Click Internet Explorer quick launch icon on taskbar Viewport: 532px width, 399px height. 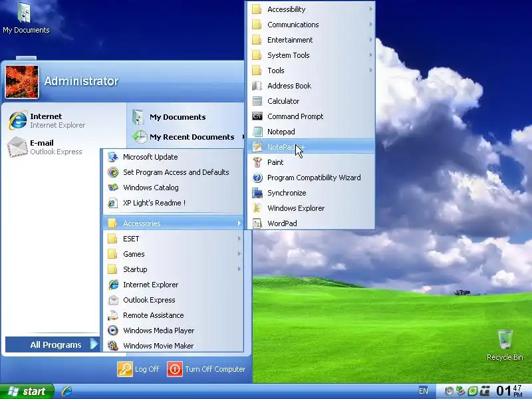(x=67, y=391)
